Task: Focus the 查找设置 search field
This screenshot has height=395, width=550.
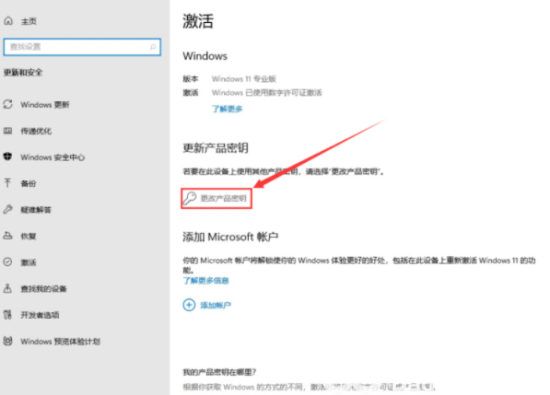Action: 82,47
